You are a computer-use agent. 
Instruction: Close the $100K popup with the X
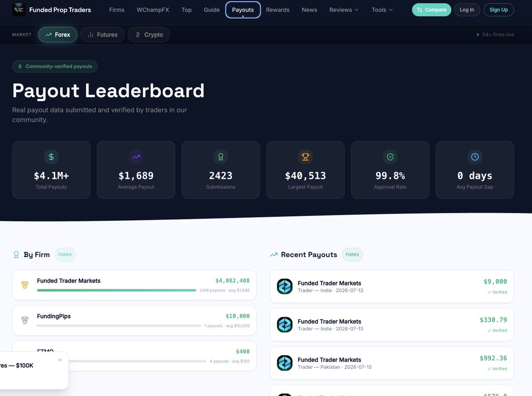click(x=60, y=360)
